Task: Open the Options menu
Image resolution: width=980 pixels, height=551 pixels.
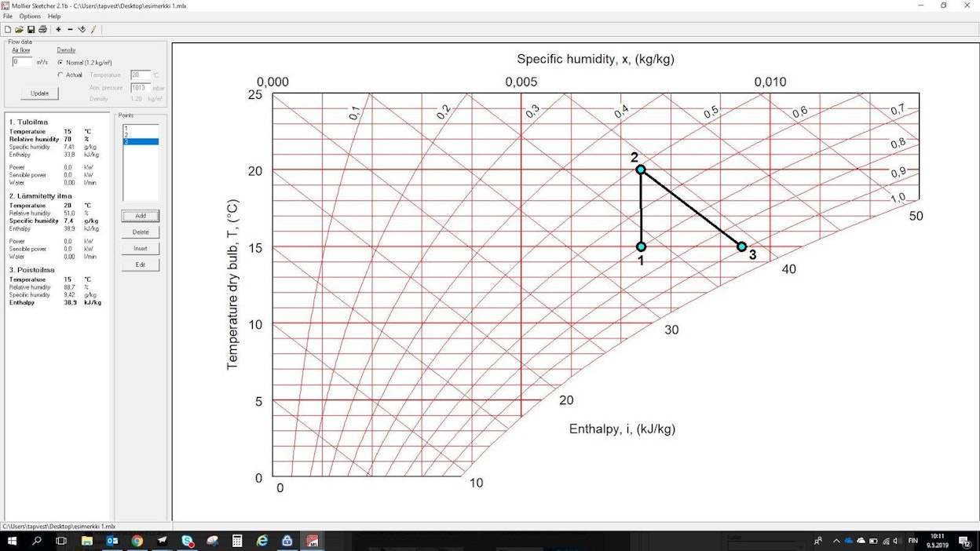Action: click(30, 16)
